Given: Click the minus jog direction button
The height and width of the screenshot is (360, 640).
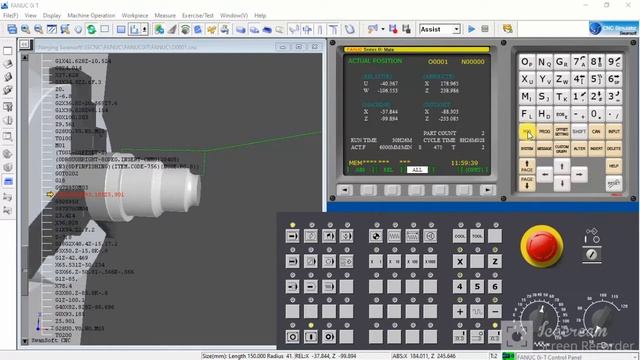Looking at the screenshot, I should pyautogui.click(x=495, y=312).
